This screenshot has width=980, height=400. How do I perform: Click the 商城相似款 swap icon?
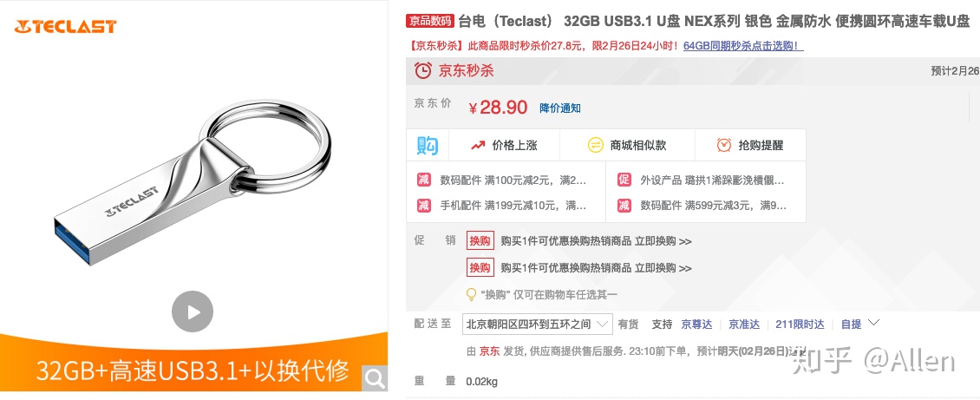point(595,146)
